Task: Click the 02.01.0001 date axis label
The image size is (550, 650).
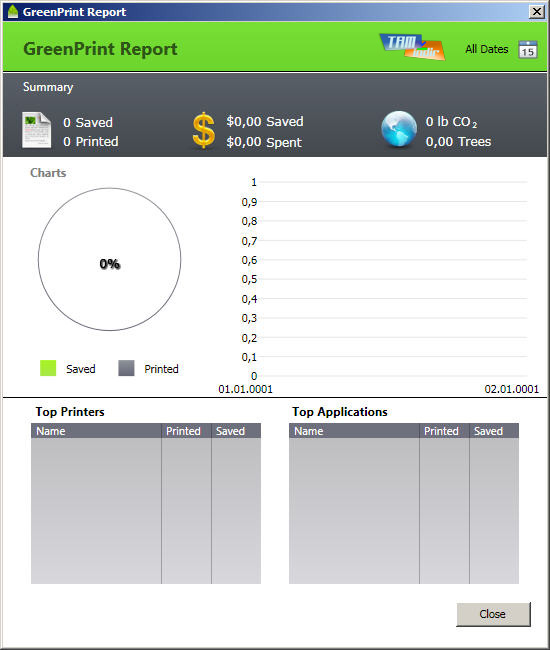Action: point(512,389)
